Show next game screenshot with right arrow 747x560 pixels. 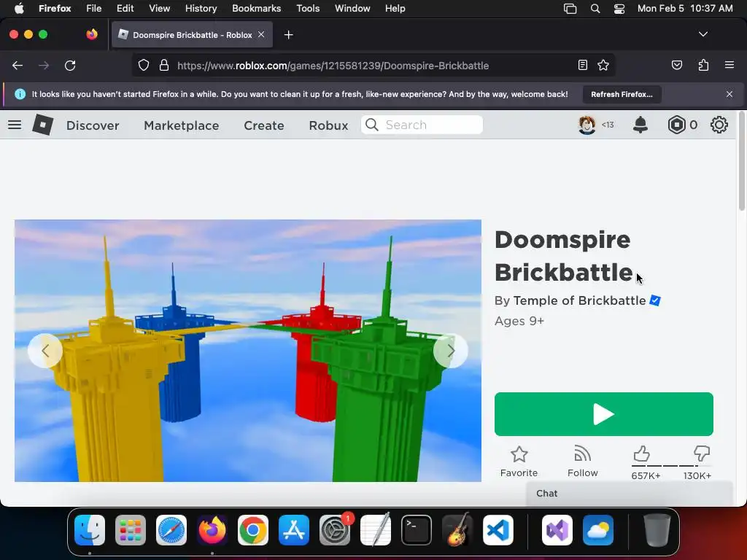(451, 351)
